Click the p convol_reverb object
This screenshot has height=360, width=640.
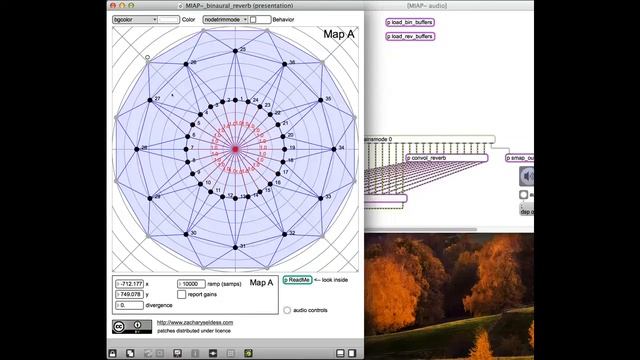[447, 158]
